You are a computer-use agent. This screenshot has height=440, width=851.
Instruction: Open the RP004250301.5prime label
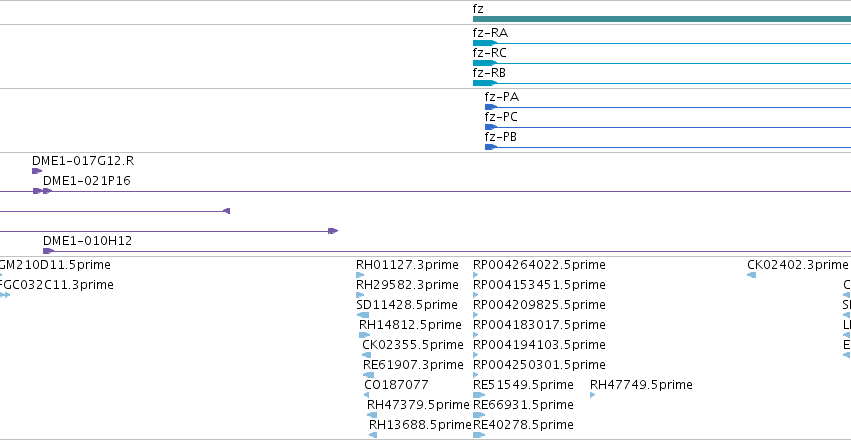pos(539,365)
